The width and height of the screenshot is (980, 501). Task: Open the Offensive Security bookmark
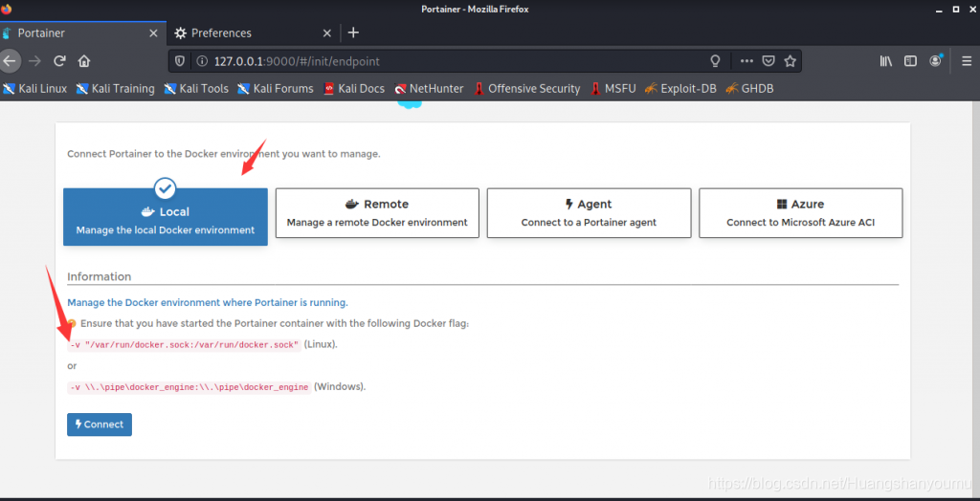pyautogui.click(x=527, y=89)
